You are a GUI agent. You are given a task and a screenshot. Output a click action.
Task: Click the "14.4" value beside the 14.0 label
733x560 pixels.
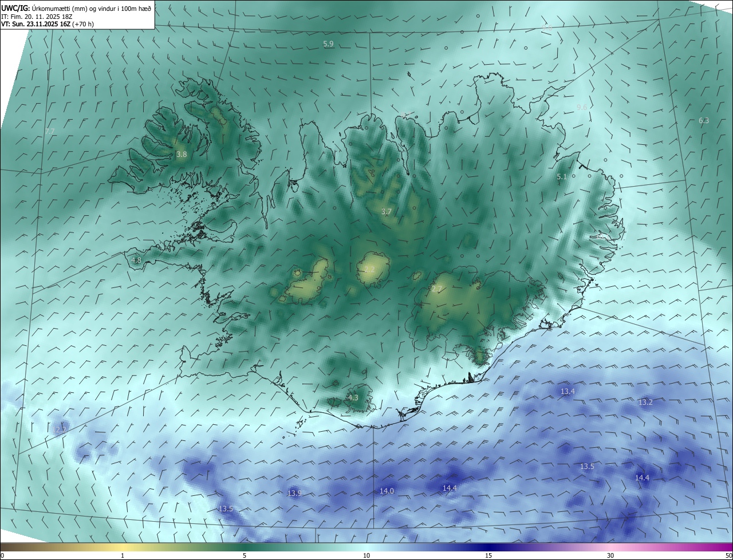[450, 488]
